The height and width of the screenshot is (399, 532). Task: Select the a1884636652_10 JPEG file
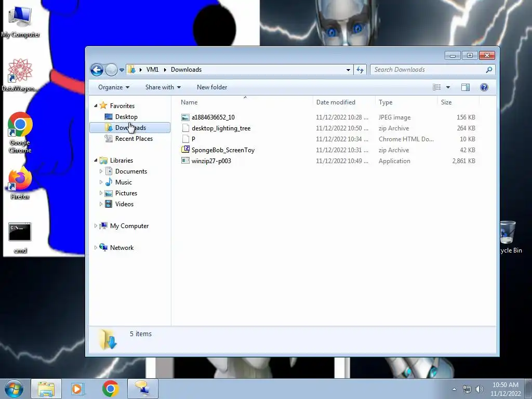pyautogui.click(x=213, y=117)
